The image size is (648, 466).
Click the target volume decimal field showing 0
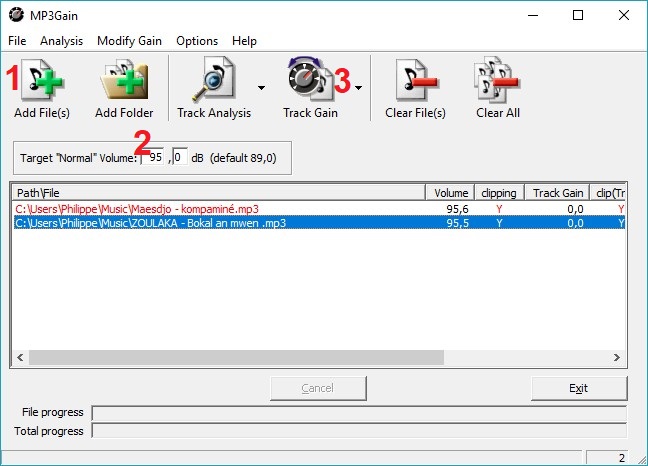click(180, 157)
